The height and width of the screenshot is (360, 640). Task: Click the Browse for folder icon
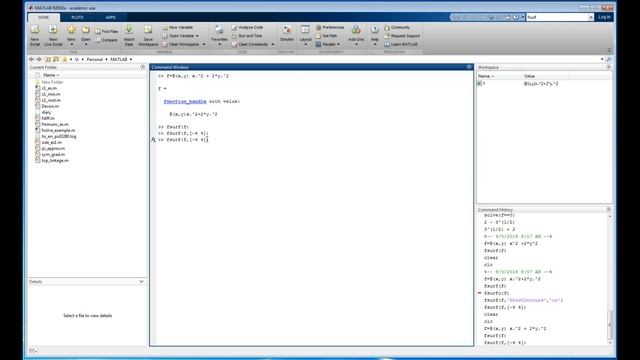56,59
